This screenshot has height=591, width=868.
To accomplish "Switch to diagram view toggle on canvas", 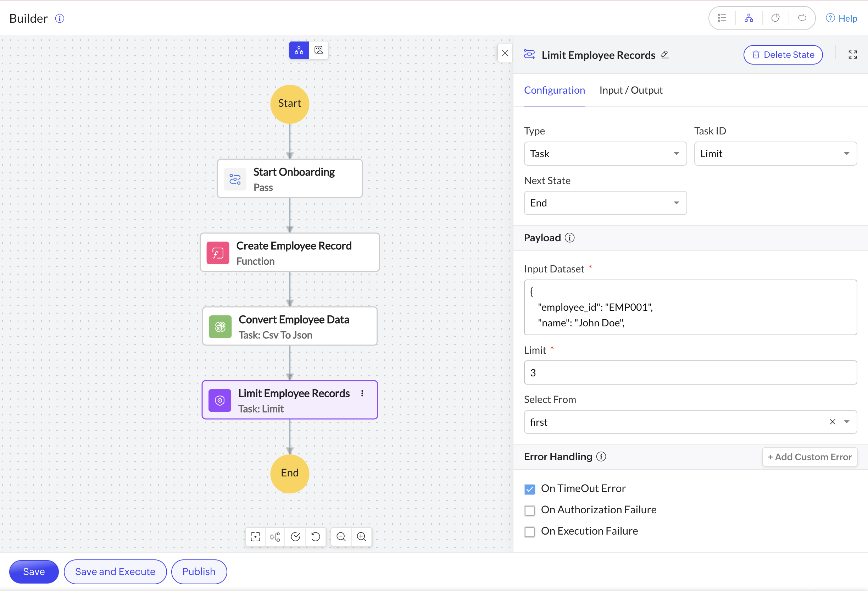I will tap(299, 50).
